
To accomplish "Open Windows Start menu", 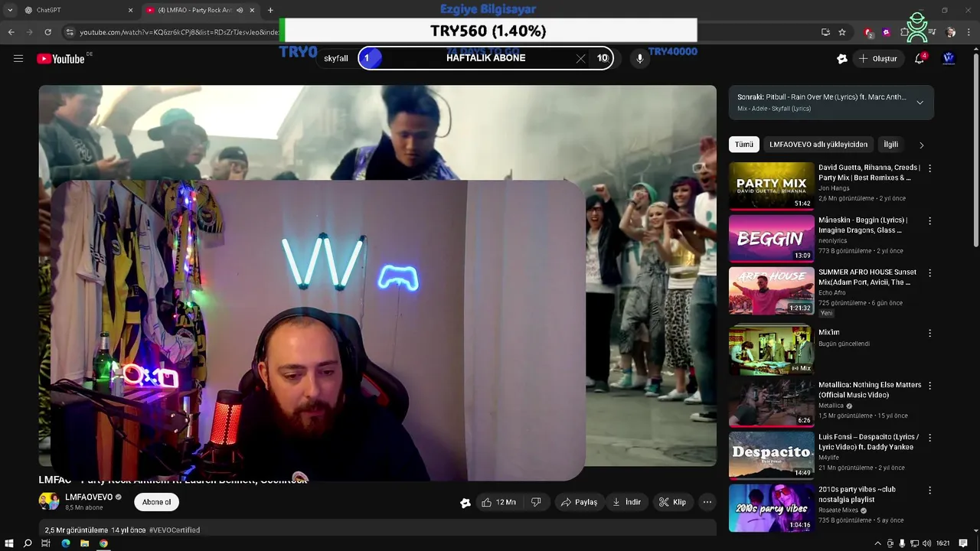I will [9, 543].
